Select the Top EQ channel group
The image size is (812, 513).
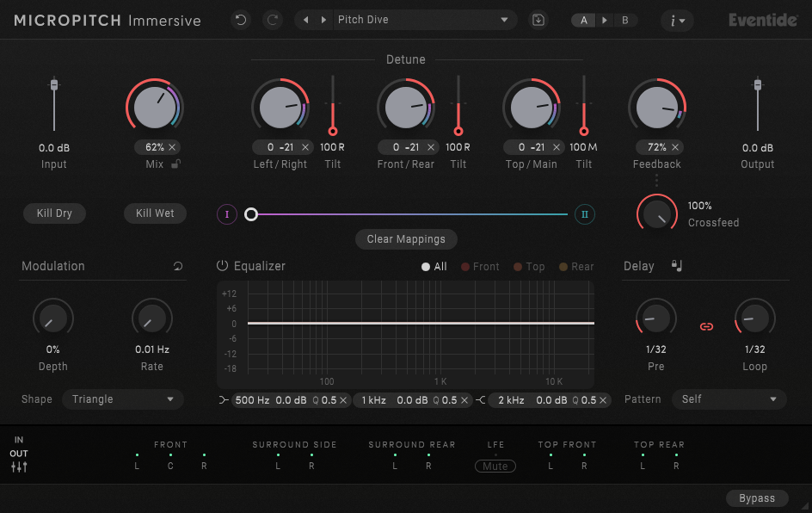(529, 266)
